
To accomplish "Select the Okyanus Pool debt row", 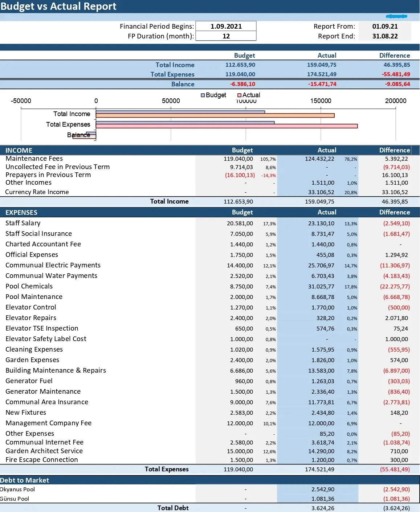I will (x=18, y=489).
